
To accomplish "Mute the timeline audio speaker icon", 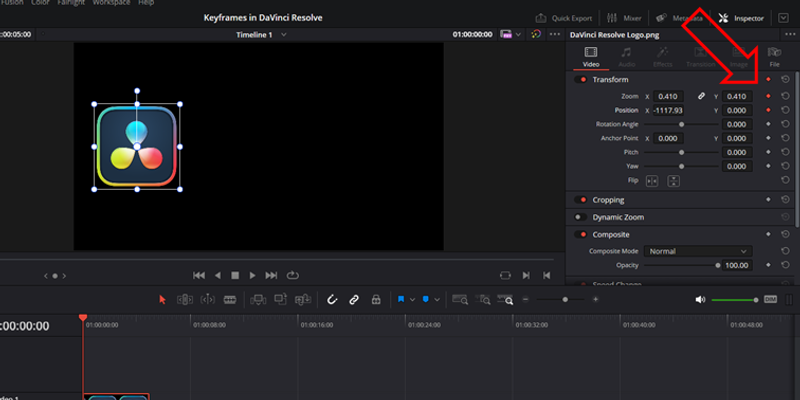I will (700, 299).
